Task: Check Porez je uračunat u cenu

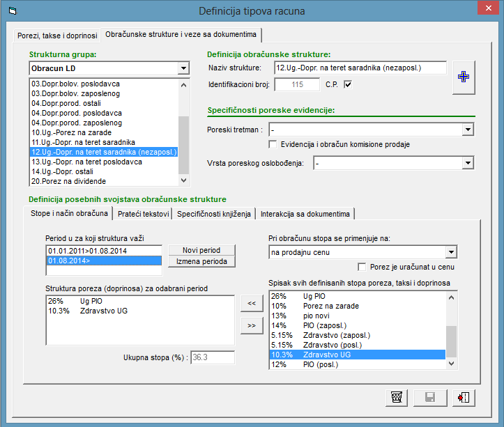Action: pos(362,267)
